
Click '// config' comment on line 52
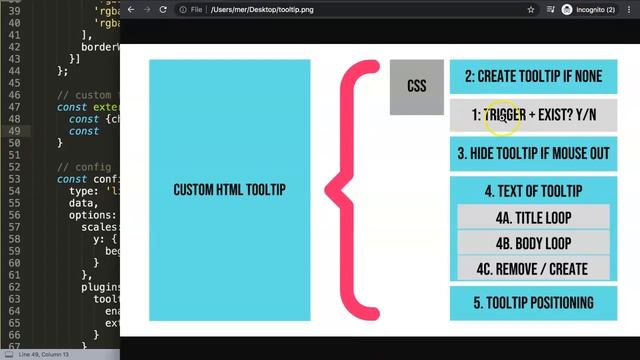(x=84, y=167)
